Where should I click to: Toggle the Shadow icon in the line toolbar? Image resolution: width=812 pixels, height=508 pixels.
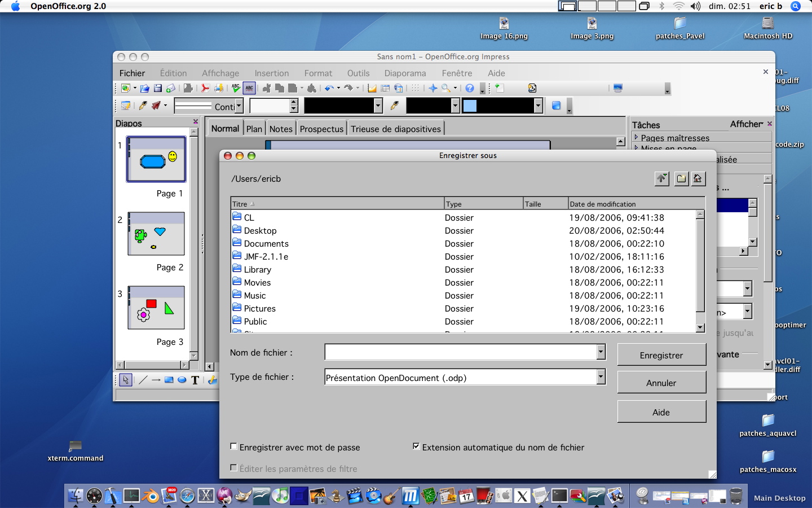pyautogui.click(x=557, y=106)
